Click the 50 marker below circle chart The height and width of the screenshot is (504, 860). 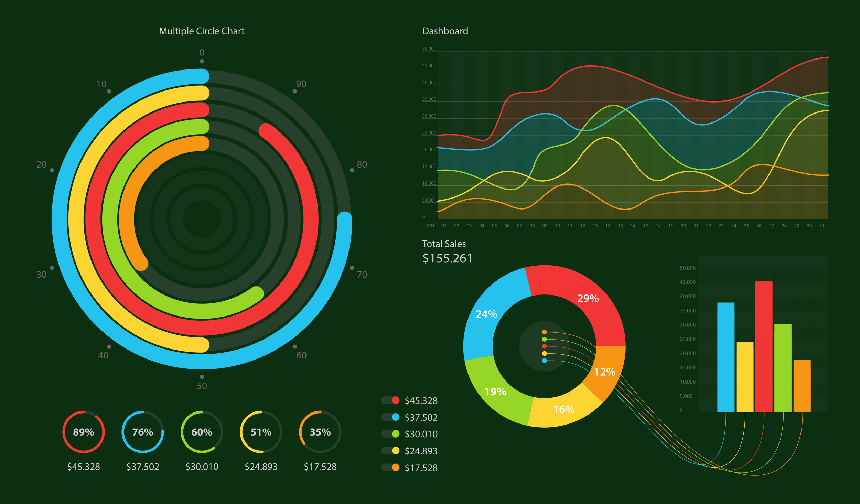click(202, 386)
